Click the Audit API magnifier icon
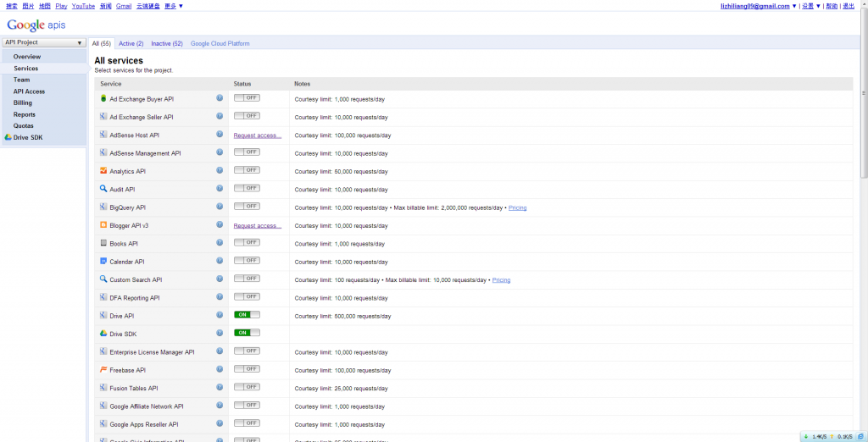Viewport: 868px width, 442px height. coord(103,189)
